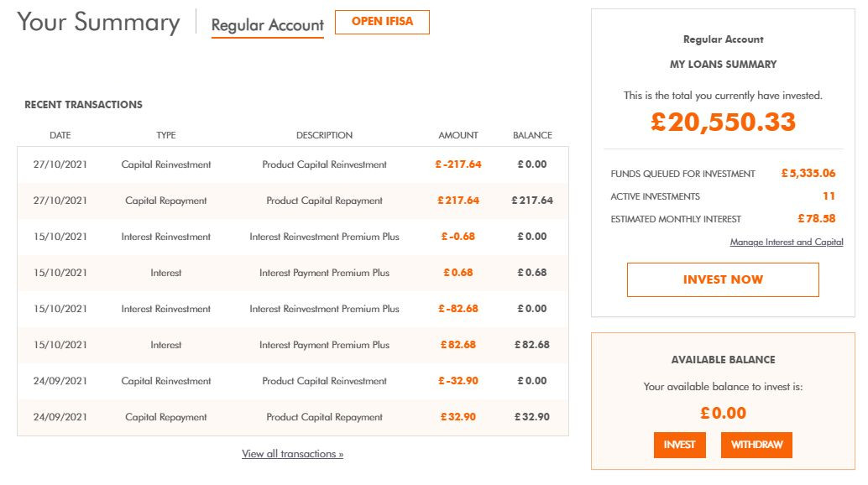Open Manage Interest and Capital link

786,242
